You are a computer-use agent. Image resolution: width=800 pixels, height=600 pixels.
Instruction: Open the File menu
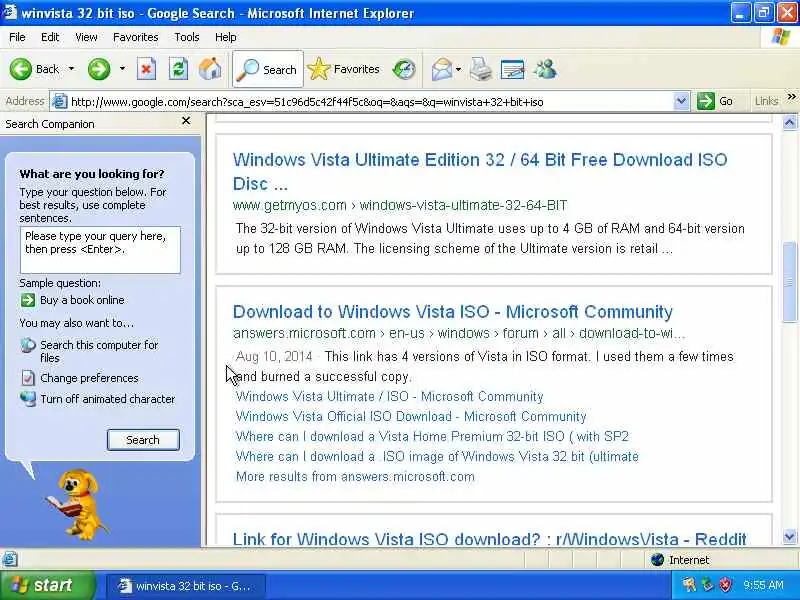click(x=17, y=37)
